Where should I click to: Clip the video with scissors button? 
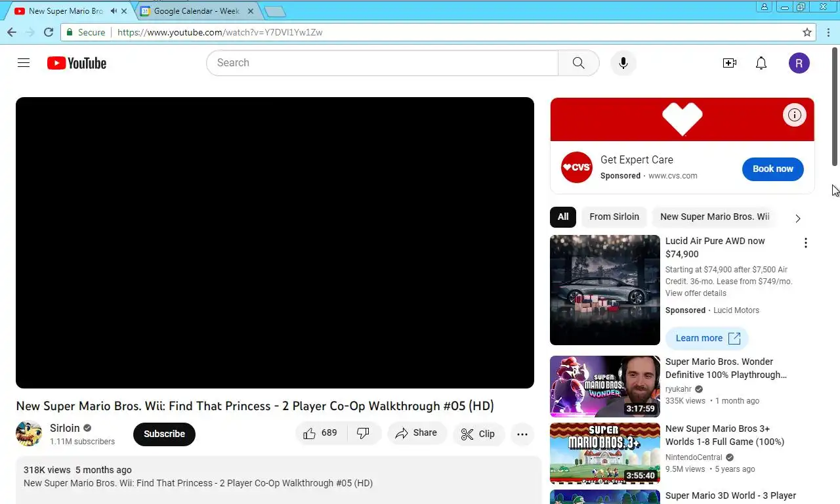(x=478, y=434)
